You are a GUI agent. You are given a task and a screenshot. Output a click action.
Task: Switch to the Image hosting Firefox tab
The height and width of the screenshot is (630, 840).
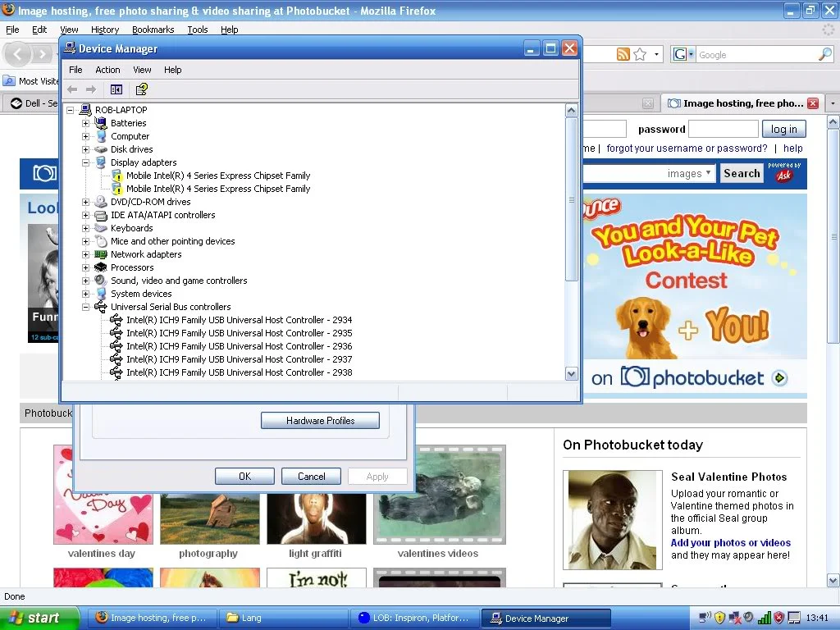click(742, 103)
